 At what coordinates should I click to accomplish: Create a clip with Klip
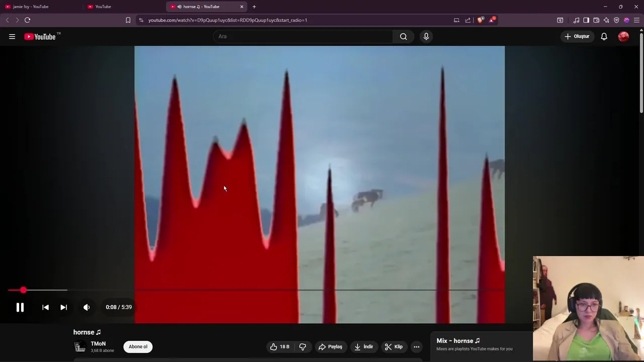click(x=393, y=346)
